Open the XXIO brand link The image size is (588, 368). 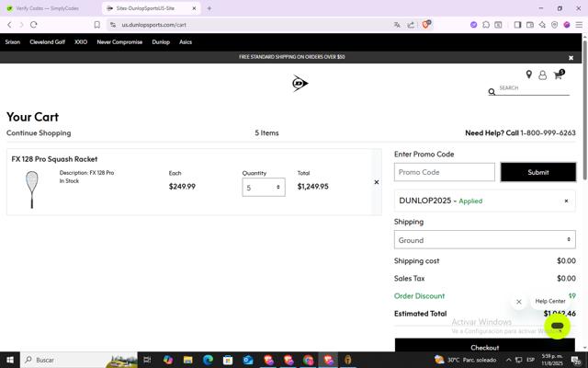click(x=81, y=42)
